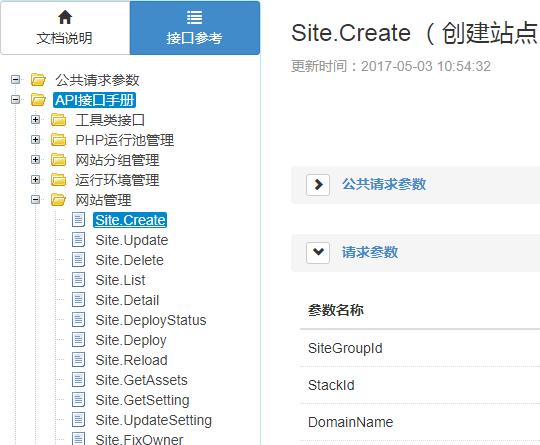The width and height of the screenshot is (540, 445).
Task: Select the 网站管理 tree label
Action: tap(103, 200)
